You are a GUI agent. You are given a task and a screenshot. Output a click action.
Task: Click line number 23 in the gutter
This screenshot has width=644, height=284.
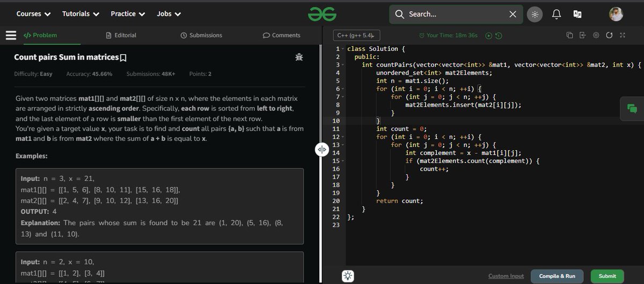pyautogui.click(x=336, y=225)
